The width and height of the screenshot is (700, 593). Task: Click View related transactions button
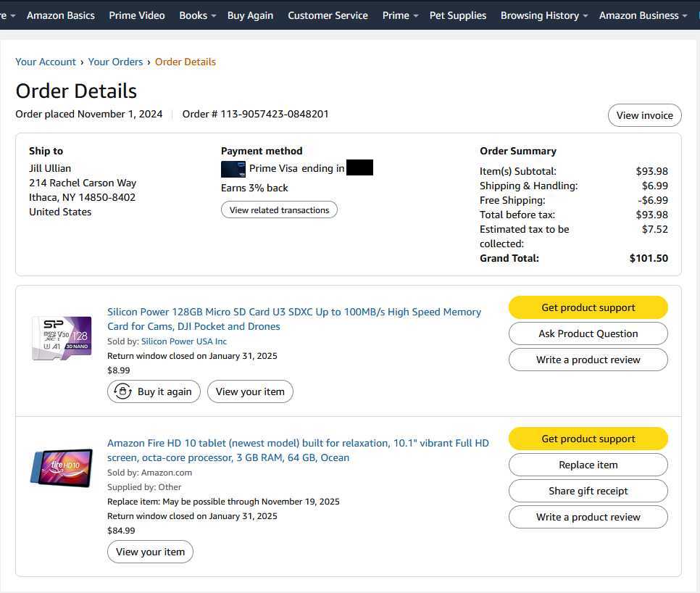click(279, 210)
